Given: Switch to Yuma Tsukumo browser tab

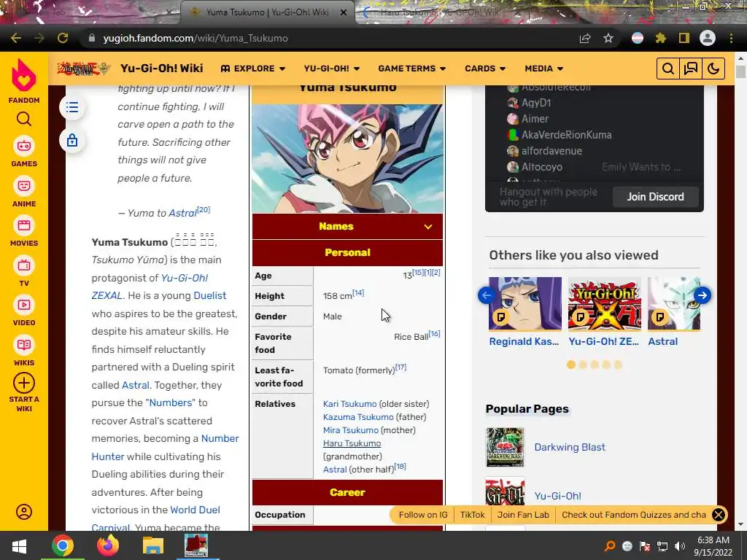Looking at the screenshot, I should click(267, 12).
